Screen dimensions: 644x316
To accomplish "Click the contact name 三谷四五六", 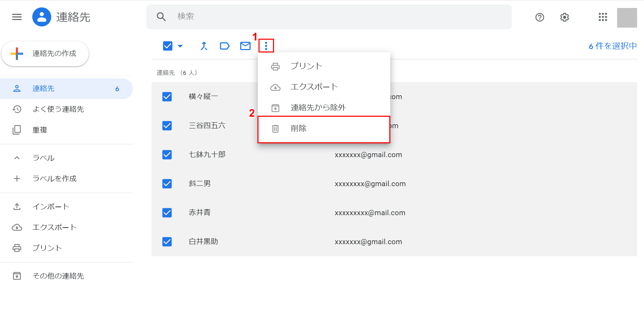I will pyautogui.click(x=207, y=126).
